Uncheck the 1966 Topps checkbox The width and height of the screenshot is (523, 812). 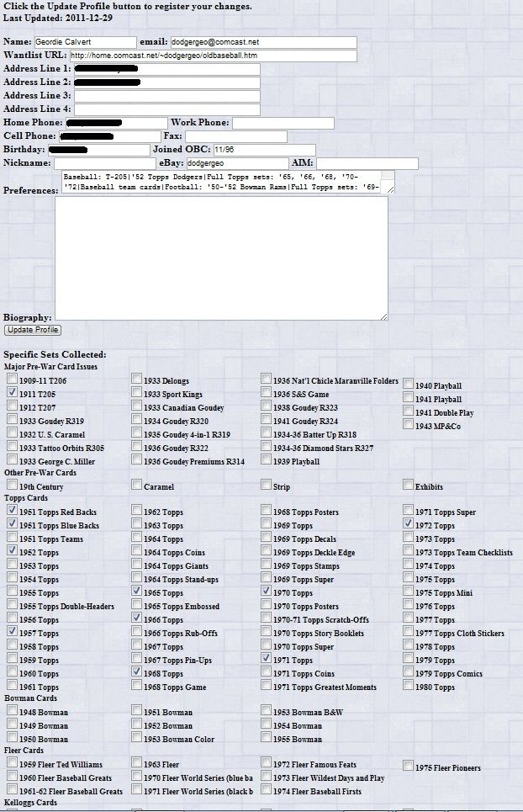coord(136,618)
